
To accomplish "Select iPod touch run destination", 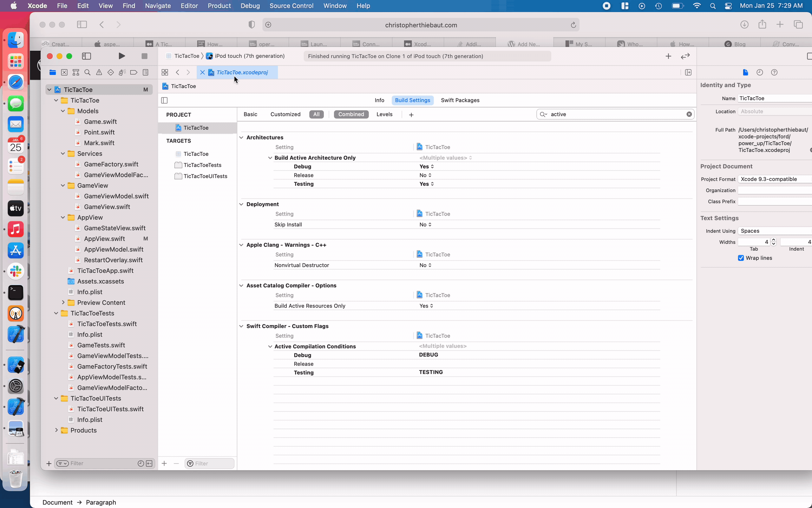I will tap(246, 56).
